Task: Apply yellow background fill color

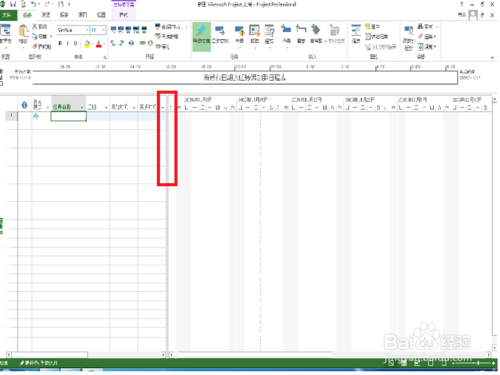Action: [x=87, y=44]
